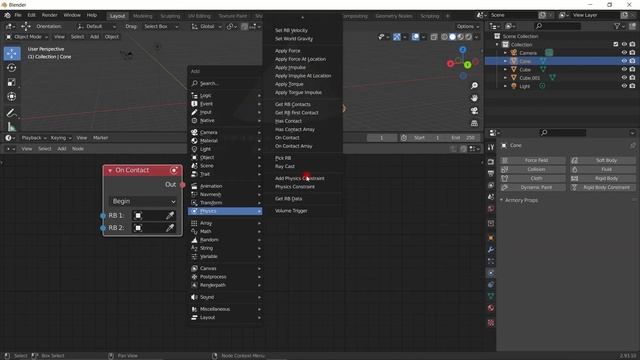The image size is (640, 360).
Task: Select the Measure tool
Action: pyautogui.click(x=11, y=127)
